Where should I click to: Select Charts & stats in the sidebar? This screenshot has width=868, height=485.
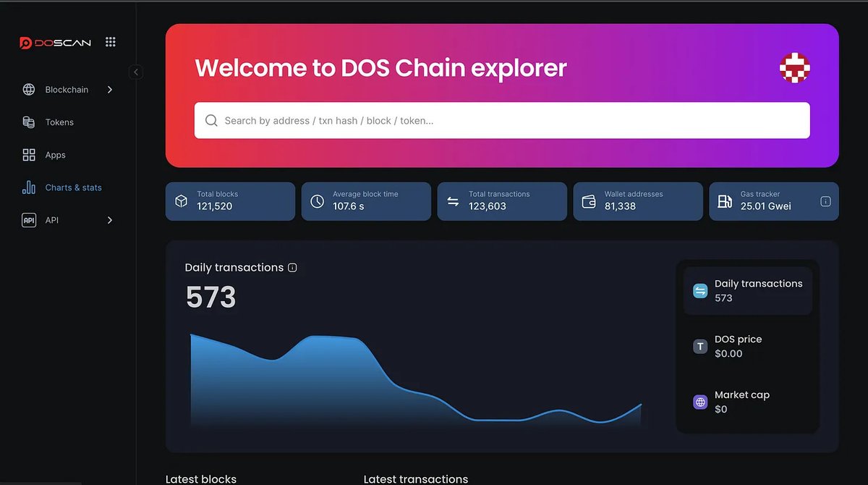74,187
